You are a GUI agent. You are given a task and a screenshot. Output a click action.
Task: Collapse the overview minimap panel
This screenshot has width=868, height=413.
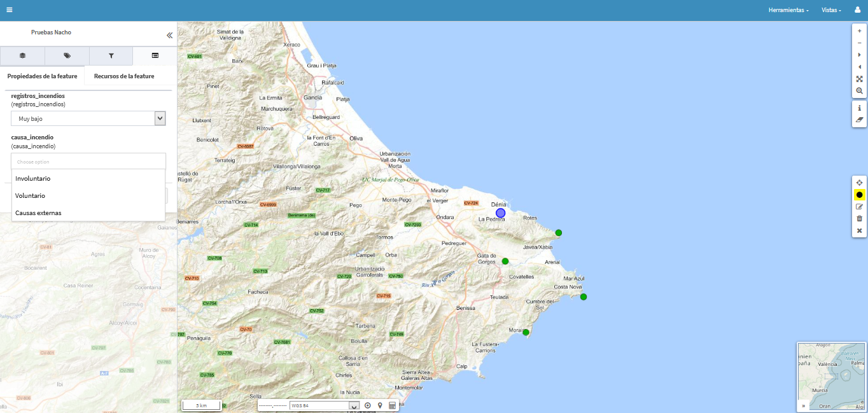(x=803, y=405)
